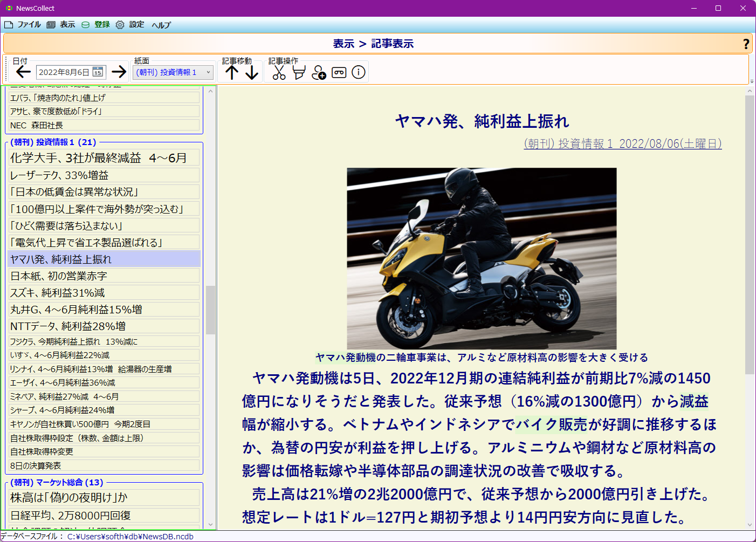Select article 「日本の低賃金は異常な状況」

tap(104, 192)
